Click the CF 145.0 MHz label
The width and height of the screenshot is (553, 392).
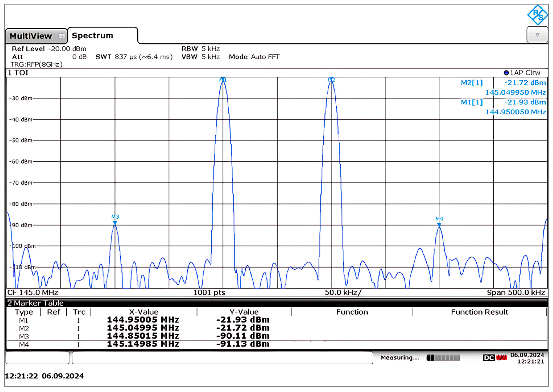pos(33,293)
